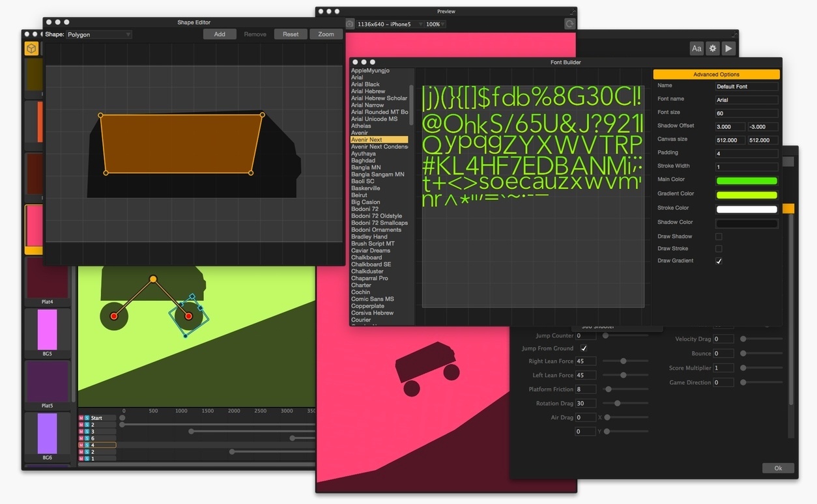Open the Shape Polygon dropdown

(x=99, y=35)
